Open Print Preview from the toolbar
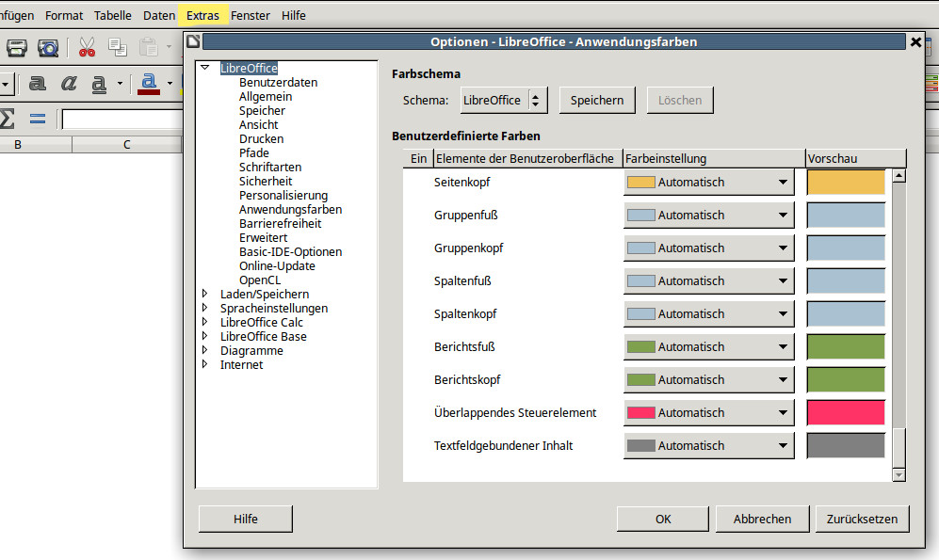This screenshot has width=939, height=560. pos(48,47)
